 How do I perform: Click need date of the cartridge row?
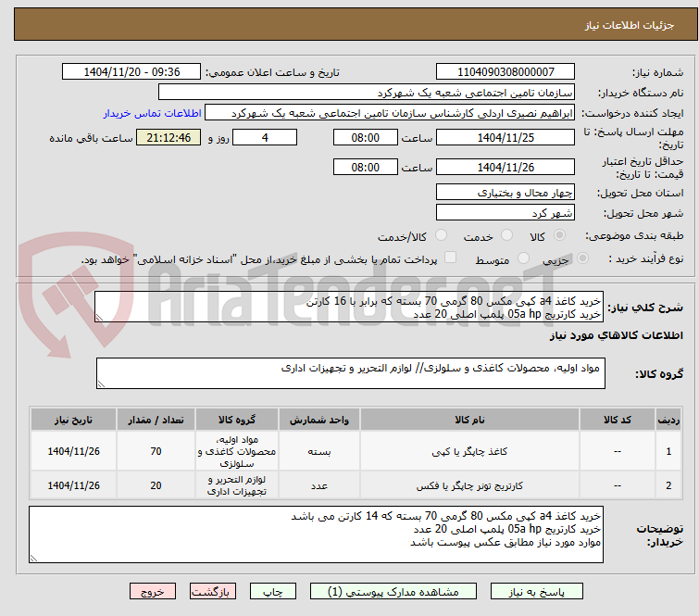click(73, 485)
